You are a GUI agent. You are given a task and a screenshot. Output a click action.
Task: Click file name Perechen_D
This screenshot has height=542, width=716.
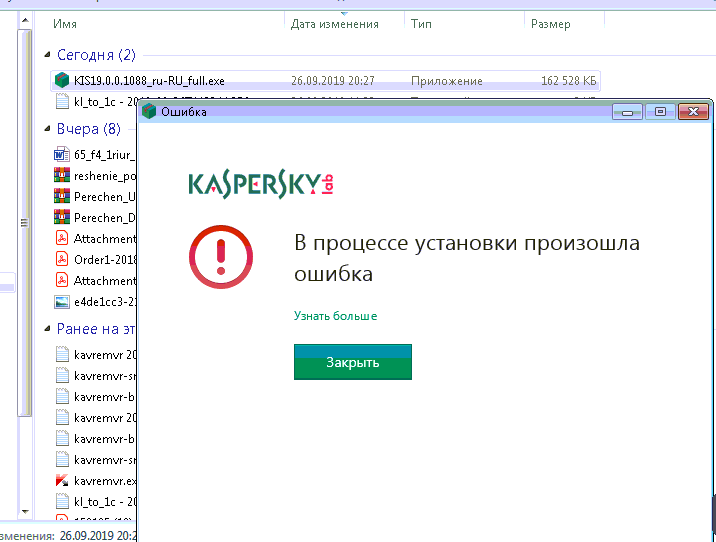[x=105, y=218]
